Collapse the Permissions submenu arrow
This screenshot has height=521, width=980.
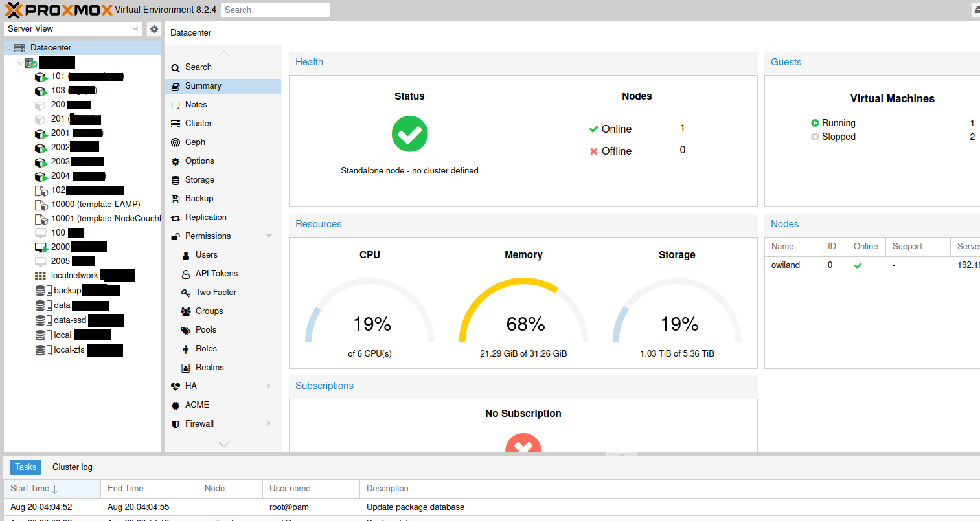269,236
